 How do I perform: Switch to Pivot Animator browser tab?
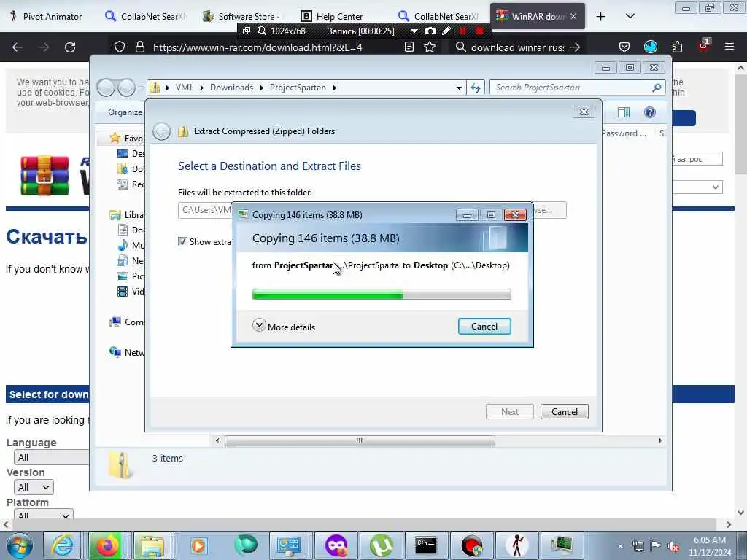tap(47, 16)
